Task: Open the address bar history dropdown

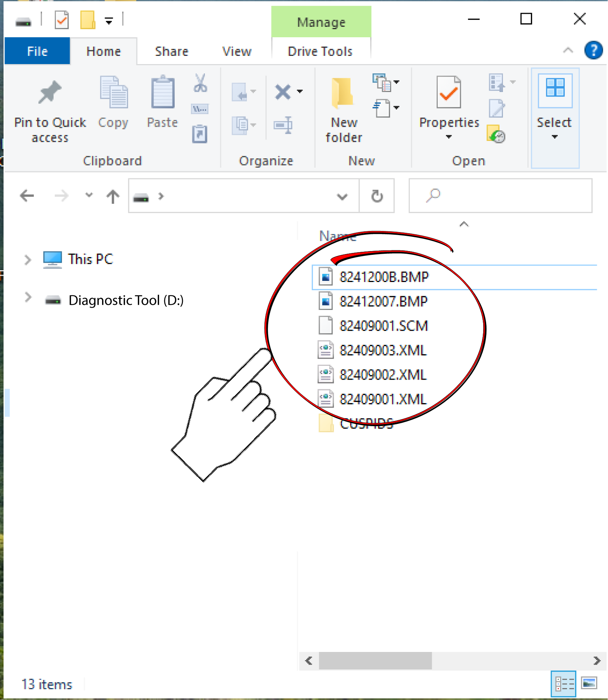Action: point(342,196)
